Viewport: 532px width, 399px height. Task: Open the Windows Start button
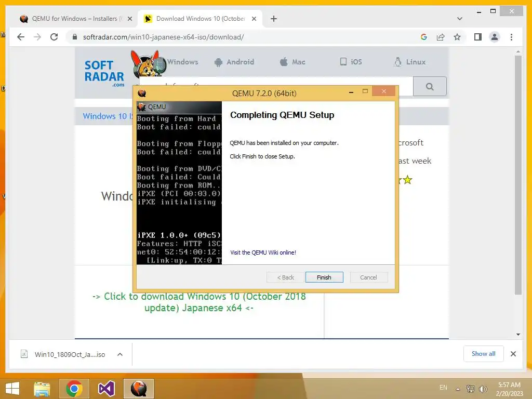tap(12, 389)
